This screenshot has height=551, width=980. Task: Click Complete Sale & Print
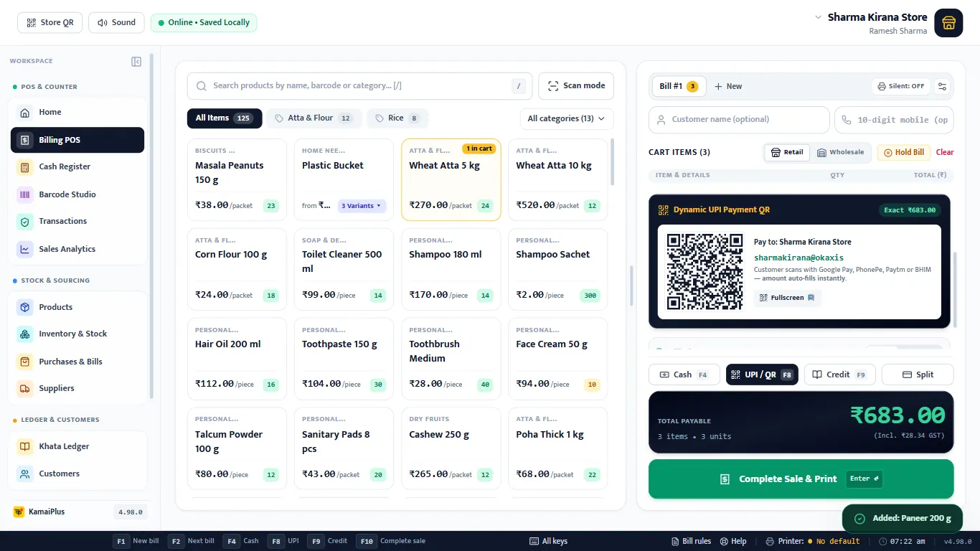[x=801, y=479]
